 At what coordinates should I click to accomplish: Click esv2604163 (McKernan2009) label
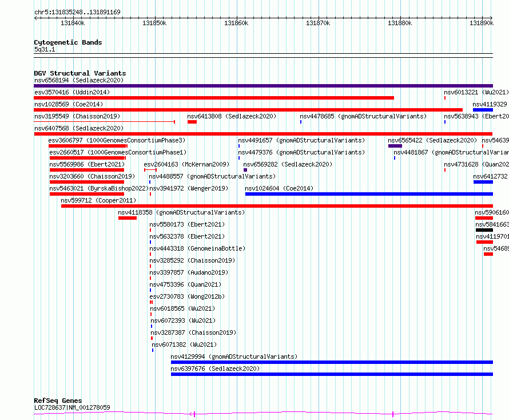coord(186,164)
